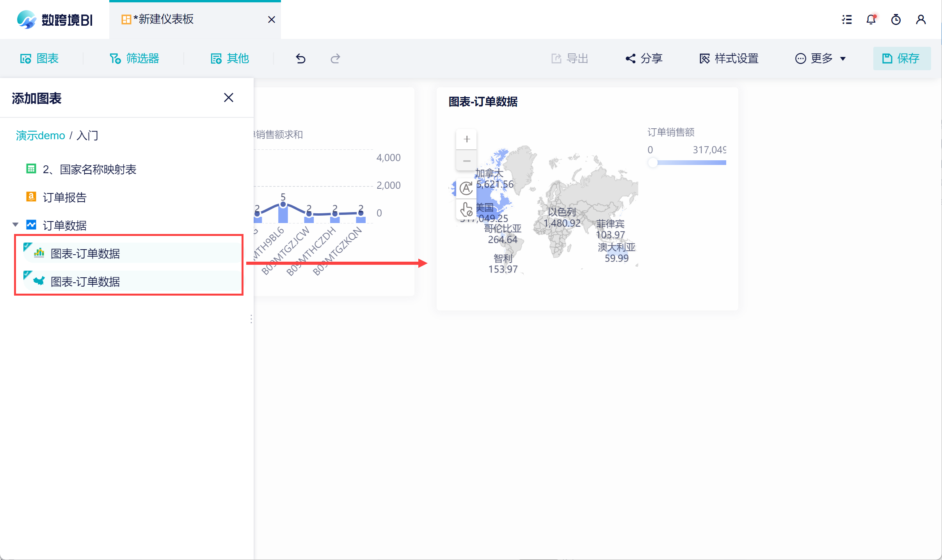Toggle the map drag-disable hand icon
Image resolution: width=942 pixels, height=560 pixels.
pos(466,209)
